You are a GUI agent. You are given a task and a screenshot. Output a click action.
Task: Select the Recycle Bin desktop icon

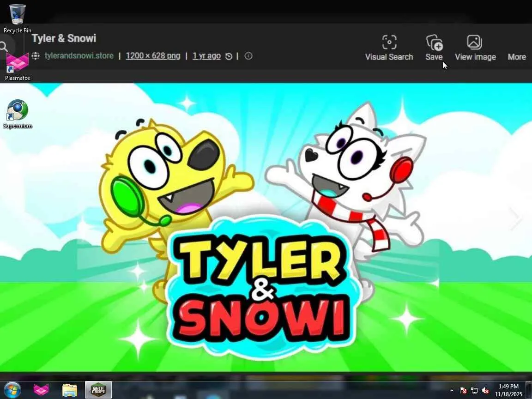[x=17, y=18]
